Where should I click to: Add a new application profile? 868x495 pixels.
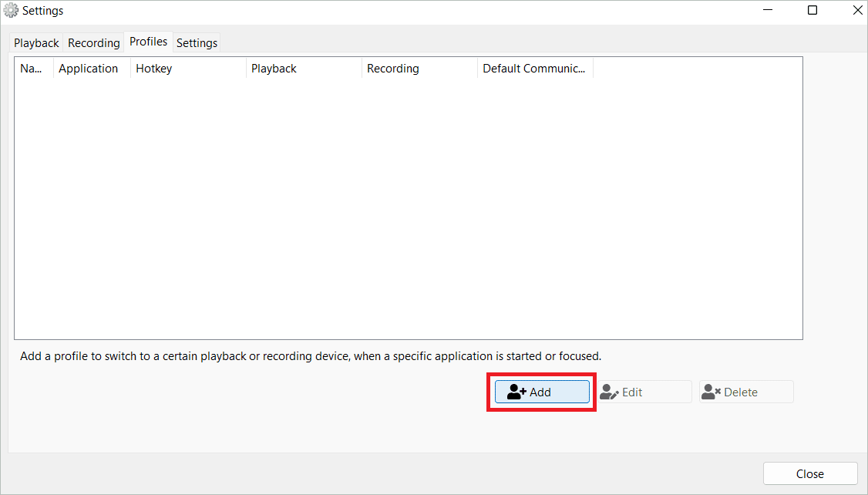[542, 391]
